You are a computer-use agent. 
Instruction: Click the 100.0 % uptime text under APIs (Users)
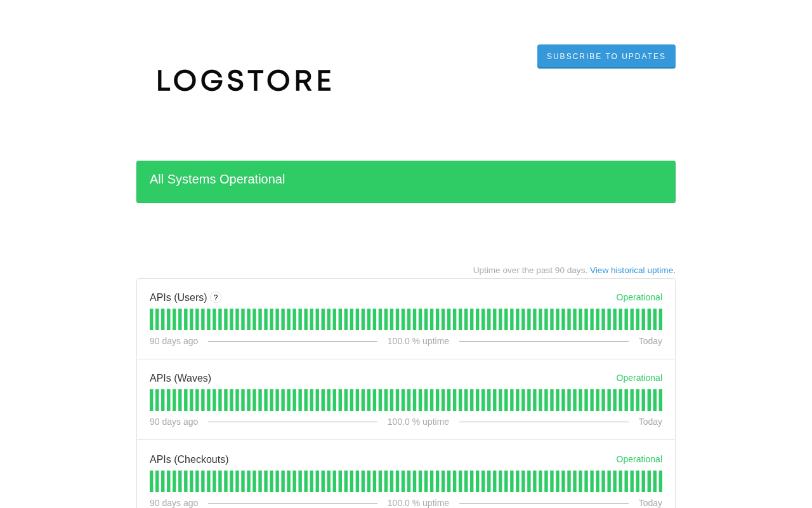pos(418,341)
